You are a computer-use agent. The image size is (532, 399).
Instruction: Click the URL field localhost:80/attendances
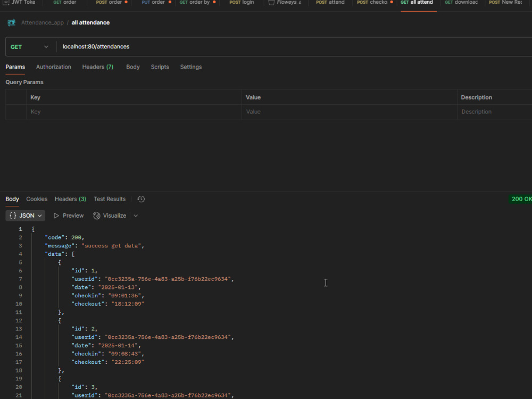(96, 47)
